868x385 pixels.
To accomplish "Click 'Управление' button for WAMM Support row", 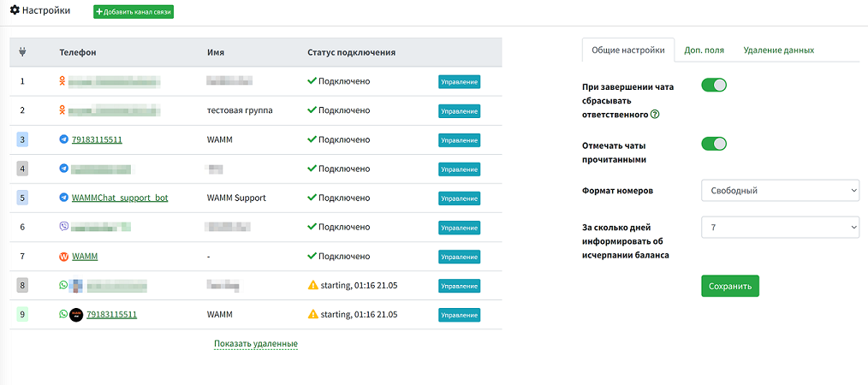I will pos(459,198).
